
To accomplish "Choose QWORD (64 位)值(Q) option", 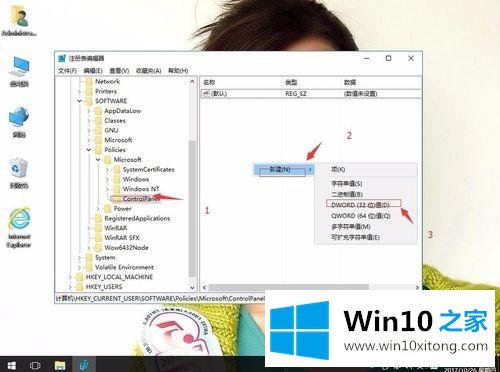I will [366, 216].
